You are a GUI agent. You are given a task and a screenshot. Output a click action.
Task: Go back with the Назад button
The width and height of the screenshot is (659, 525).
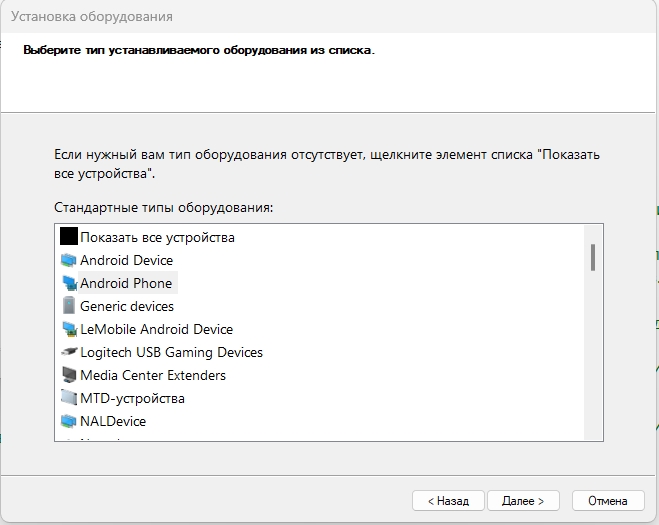[x=448, y=501]
